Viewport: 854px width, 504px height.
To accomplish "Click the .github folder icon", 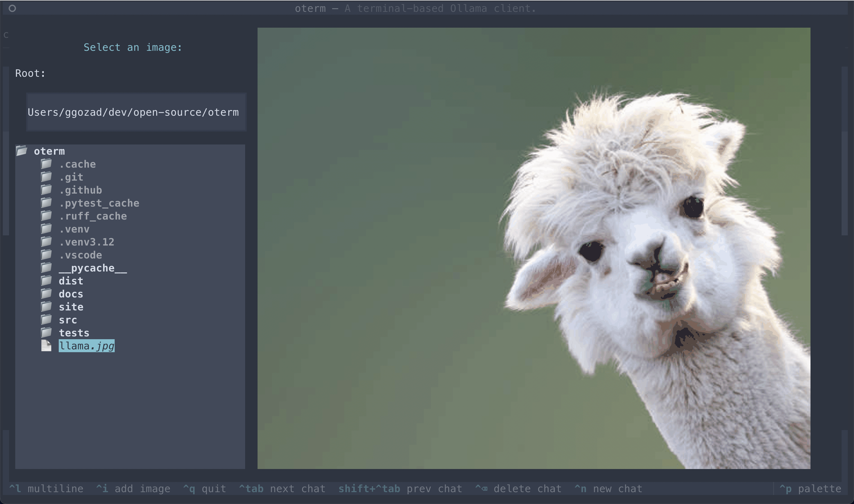I will click(46, 190).
